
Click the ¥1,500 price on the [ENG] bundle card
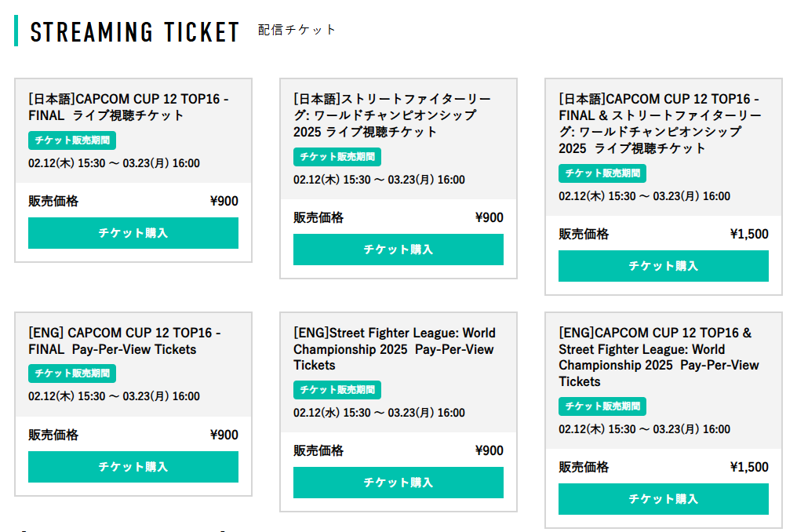coord(749,468)
